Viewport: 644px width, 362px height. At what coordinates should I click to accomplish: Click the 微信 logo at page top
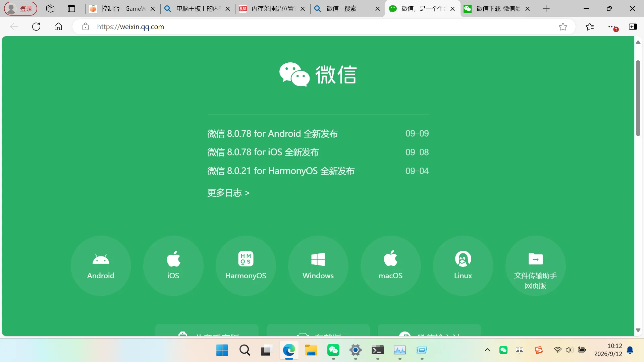coord(318,74)
